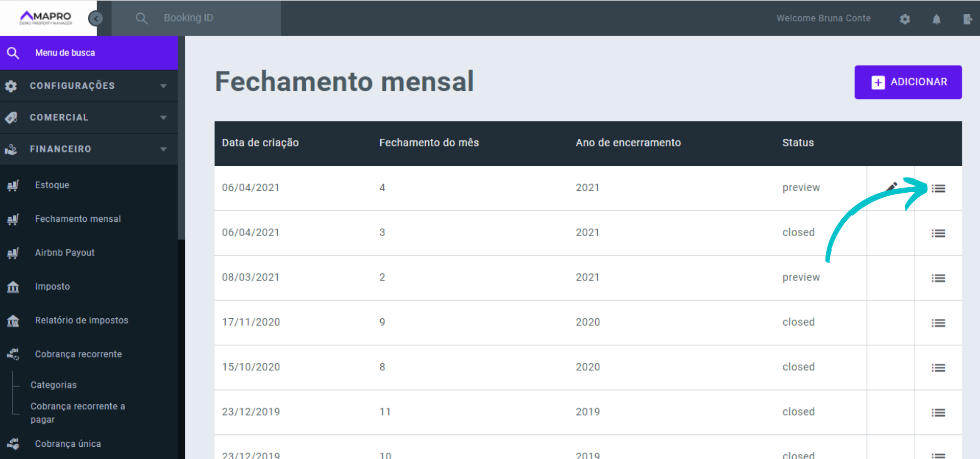The width and height of the screenshot is (980, 459).
Task: Click the logout icon at top right
Action: pos(968,19)
